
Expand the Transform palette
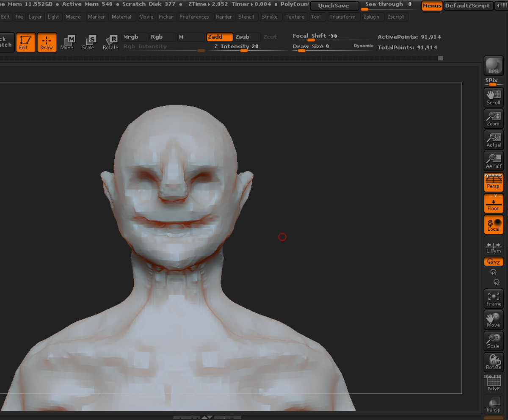pyautogui.click(x=342, y=17)
